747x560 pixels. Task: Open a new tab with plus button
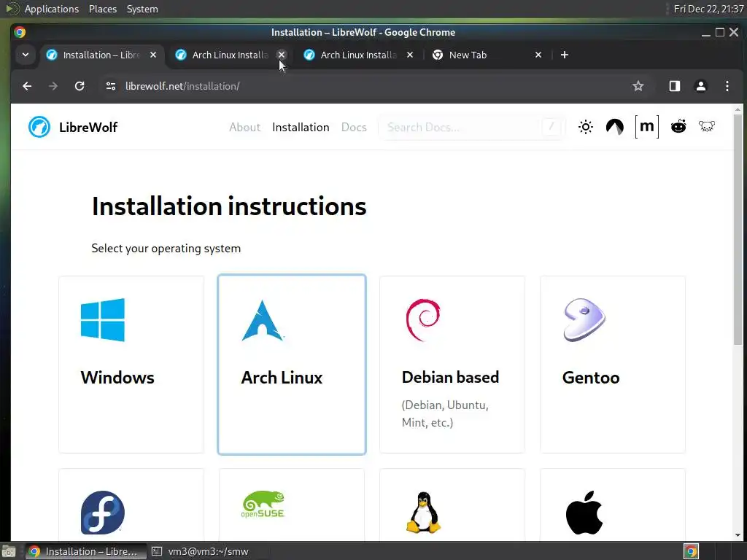click(x=565, y=55)
